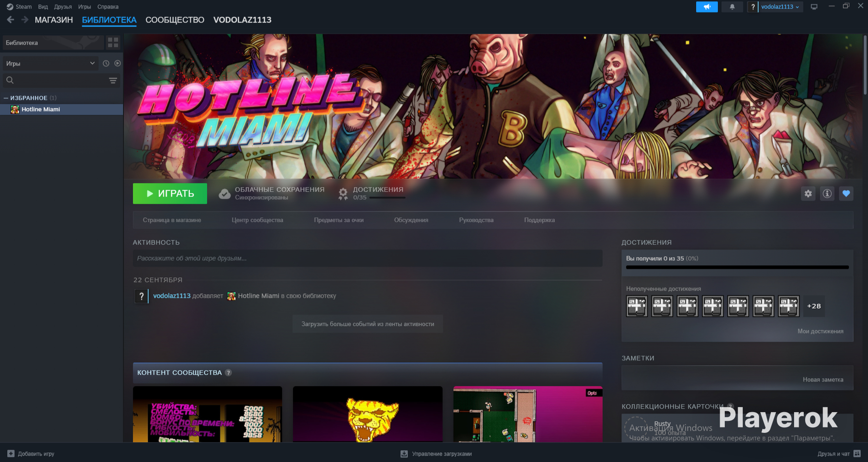This screenshot has height=462, width=868.
Task: Open the pink gameplay community thumbnail
Action: pos(528,414)
